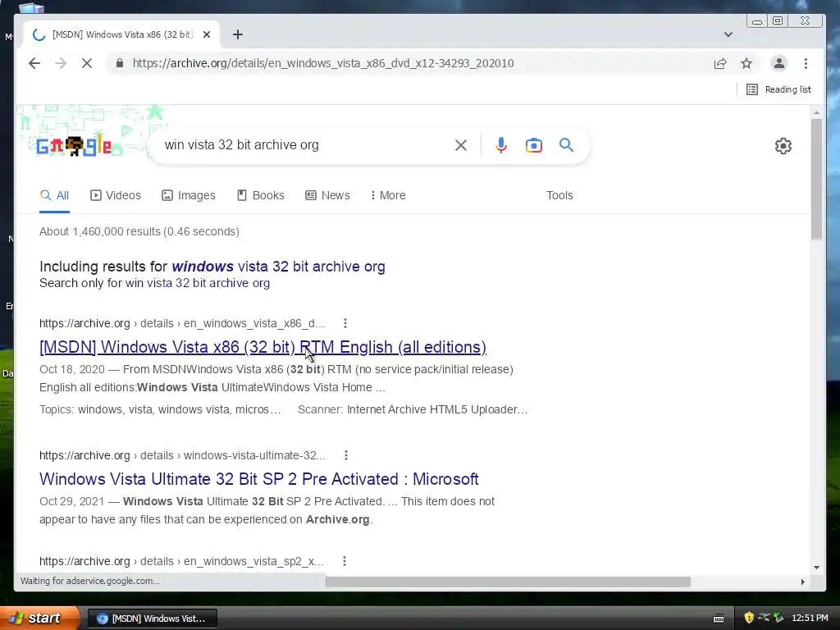Stop page loading with the X button

87,63
